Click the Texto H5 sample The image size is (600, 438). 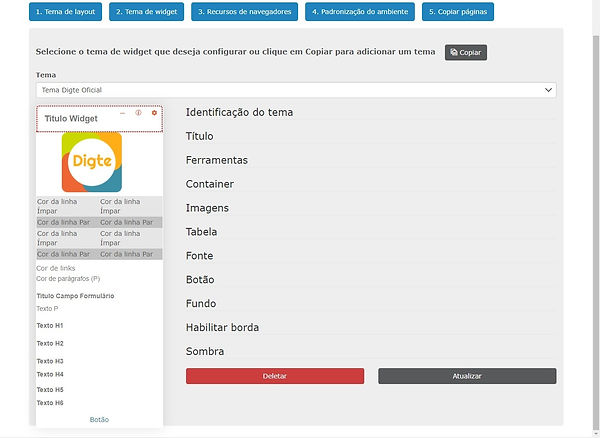pyautogui.click(x=50, y=390)
